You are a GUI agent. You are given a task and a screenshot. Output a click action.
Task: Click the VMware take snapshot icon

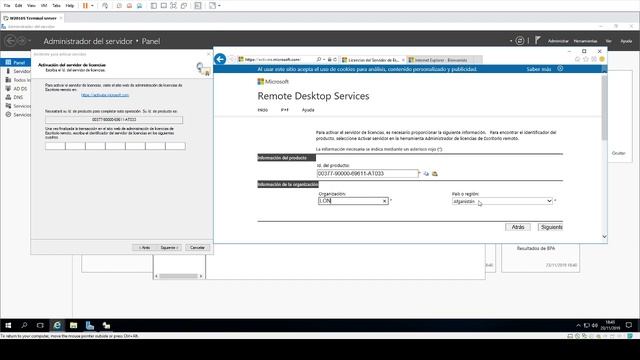click(x=119, y=6)
